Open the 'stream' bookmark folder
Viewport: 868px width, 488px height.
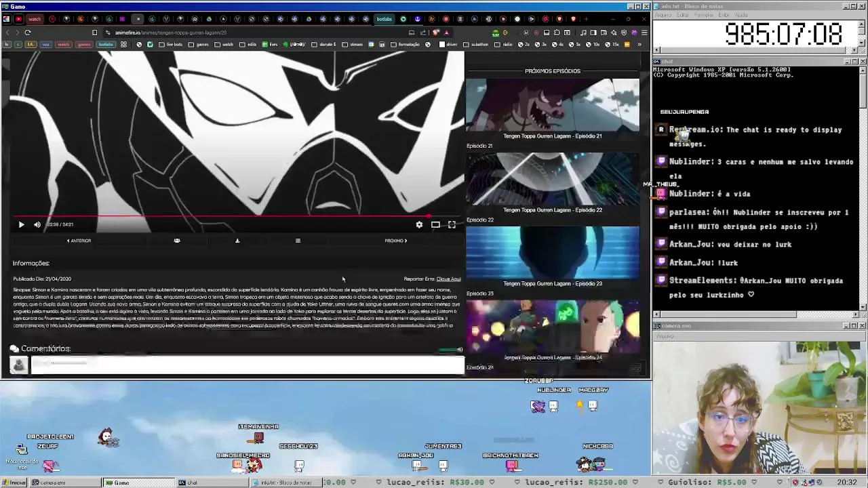[x=352, y=45]
